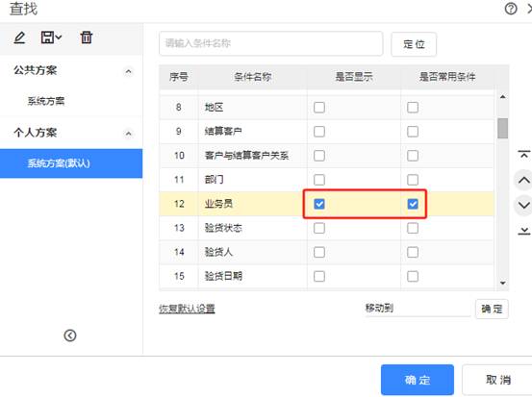Move selected row to top icon
Screen dimensions: 532x397
pyautogui.click(x=524, y=154)
